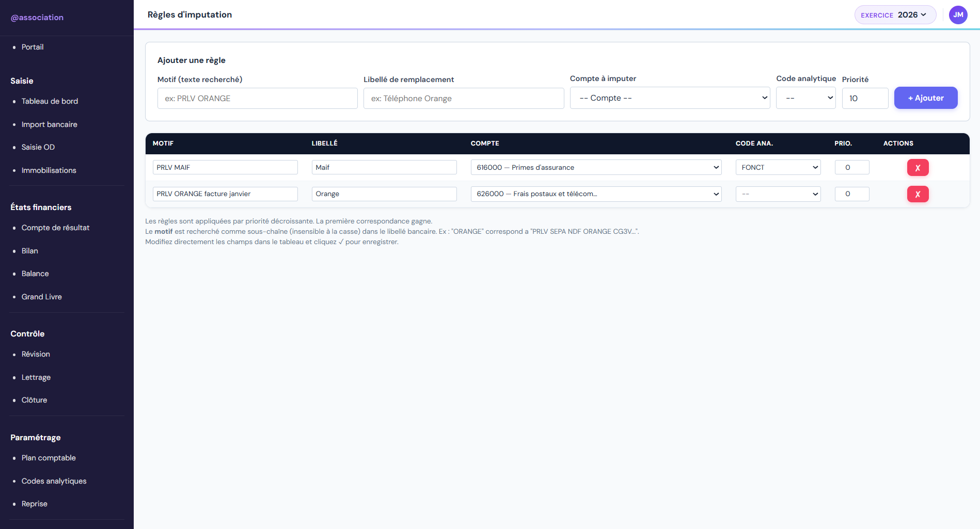The image size is (980, 529).
Task: Open Tableau de bord link
Action: (50, 101)
